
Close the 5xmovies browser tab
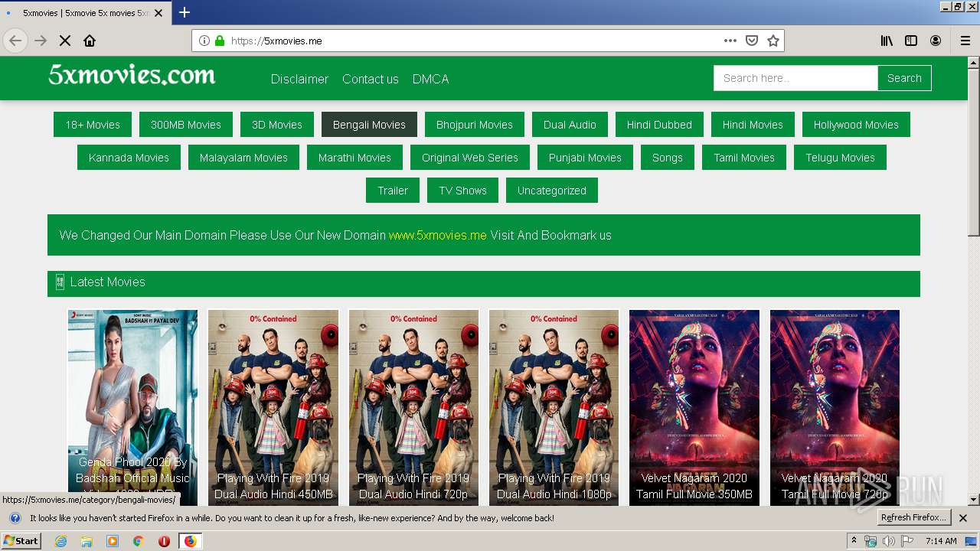tap(159, 13)
